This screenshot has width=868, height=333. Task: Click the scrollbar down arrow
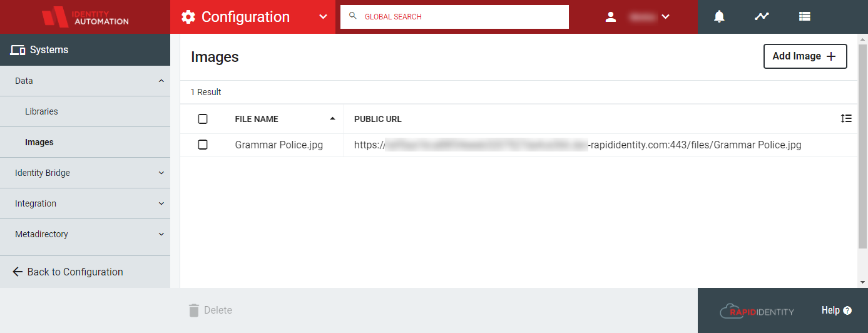click(x=862, y=283)
